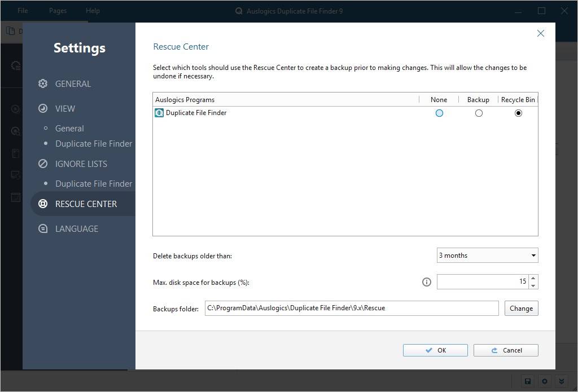The image size is (578, 392).
Task: Click the max disk space percentage field
Action: coord(483,281)
